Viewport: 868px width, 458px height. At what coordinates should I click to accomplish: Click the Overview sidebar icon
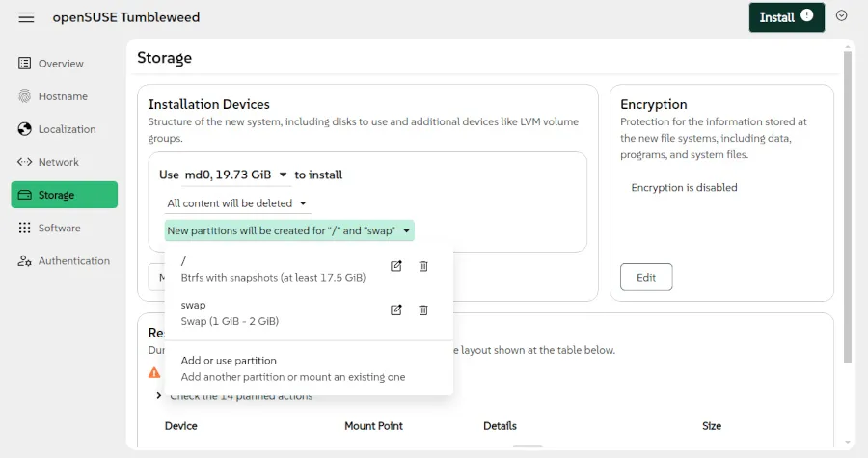(25, 64)
